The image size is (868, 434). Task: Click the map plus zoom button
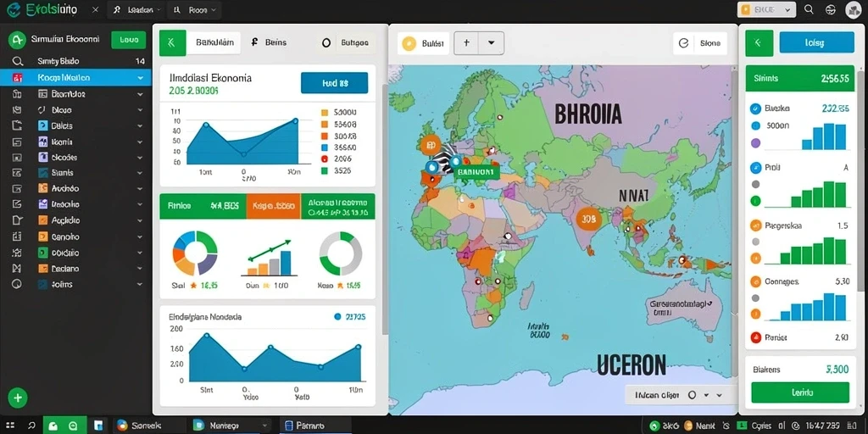pyautogui.click(x=466, y=43)
